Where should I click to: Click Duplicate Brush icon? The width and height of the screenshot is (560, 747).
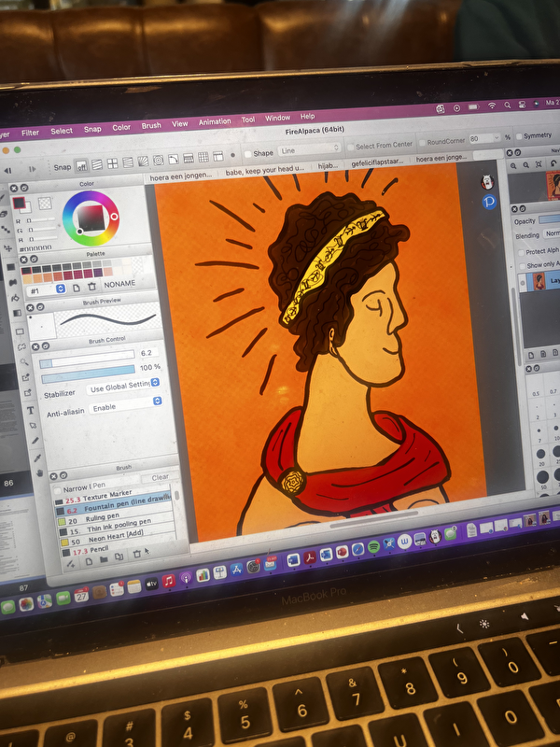click(119, 557)
